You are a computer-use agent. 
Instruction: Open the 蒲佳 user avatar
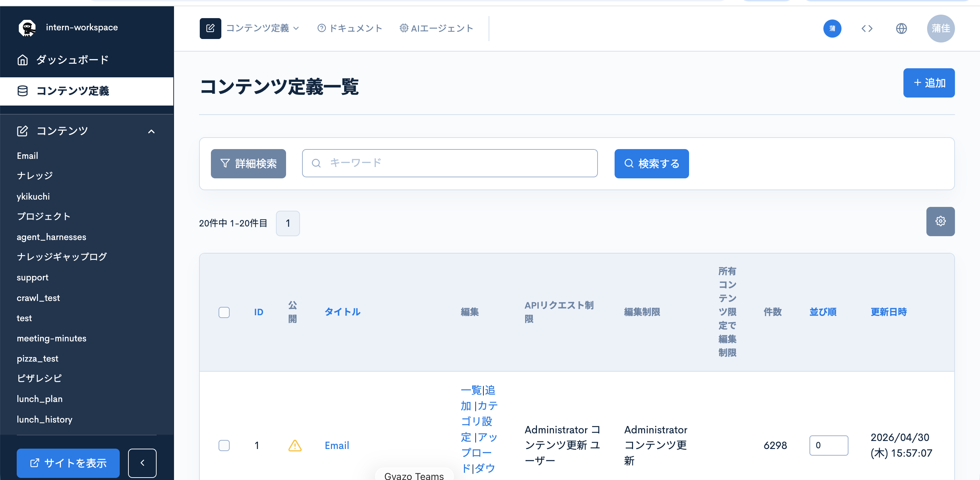pos(940,29)
